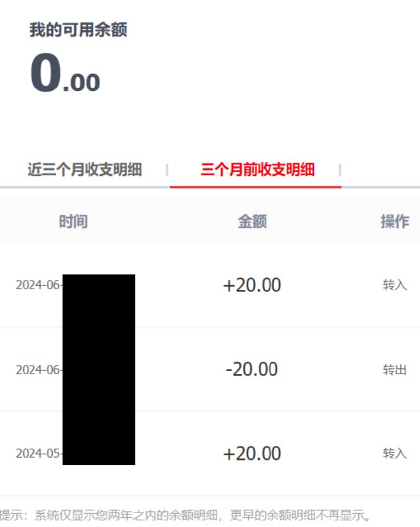The width and height of the screenshot is (420, 527).
Task: Click the available balance amount 0.00
Action: pyautogui.click(x=64, y=74)
